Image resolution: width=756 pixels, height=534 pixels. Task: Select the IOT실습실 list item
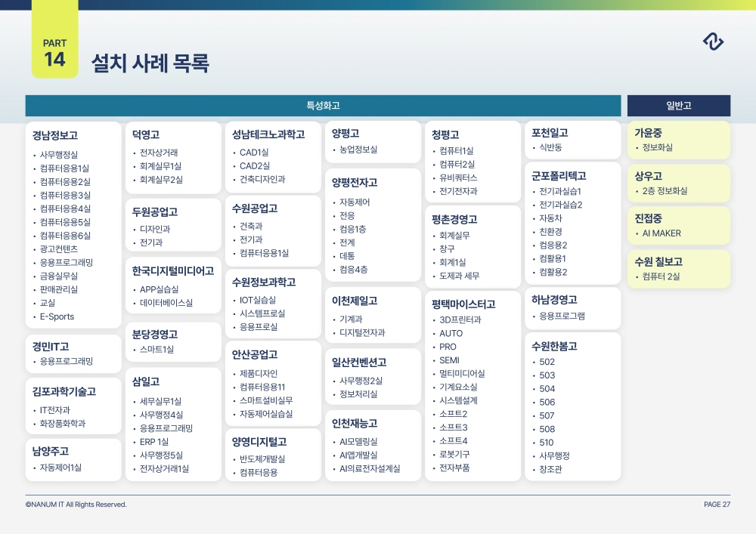tap(258, 300)
